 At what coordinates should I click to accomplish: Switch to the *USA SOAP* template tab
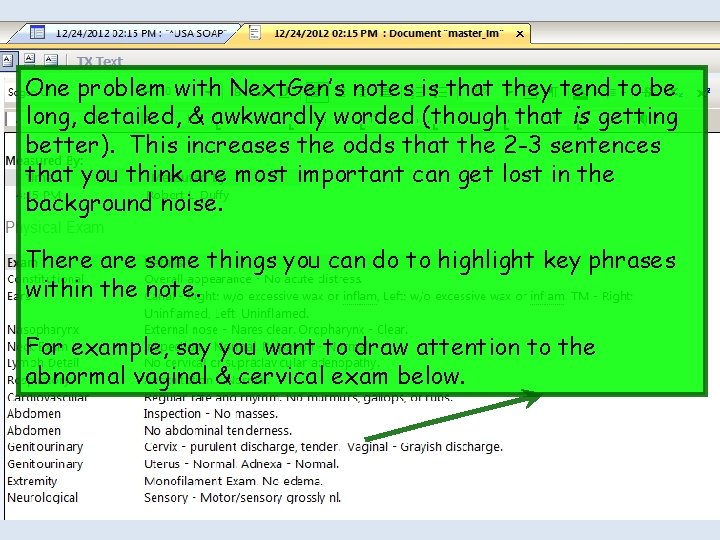click(x=124, y=33)
